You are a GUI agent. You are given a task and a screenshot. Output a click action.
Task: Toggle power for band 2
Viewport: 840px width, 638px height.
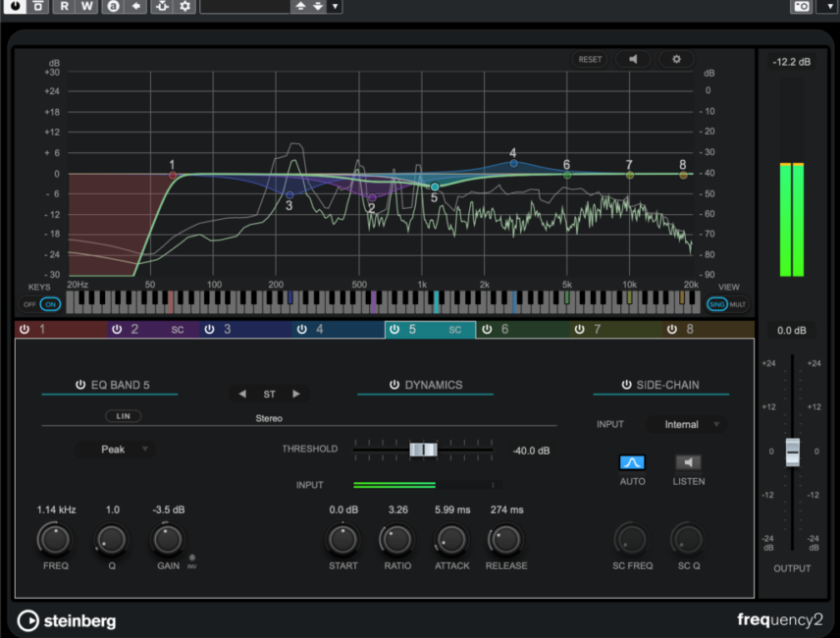coord(117,329)
